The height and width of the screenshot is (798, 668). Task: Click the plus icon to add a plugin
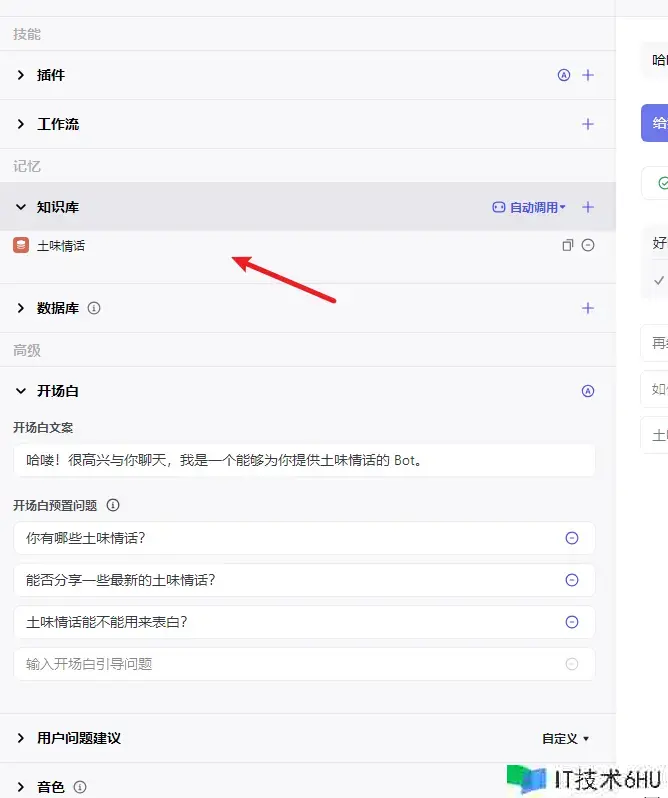588,75
